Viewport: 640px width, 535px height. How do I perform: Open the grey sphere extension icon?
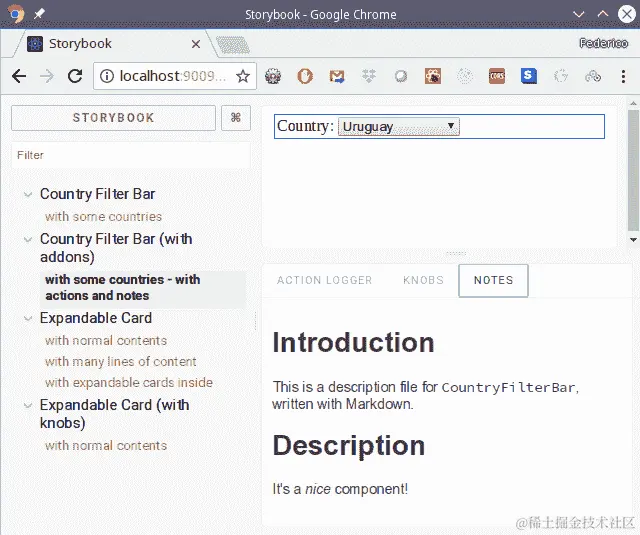tap(401, 76)
